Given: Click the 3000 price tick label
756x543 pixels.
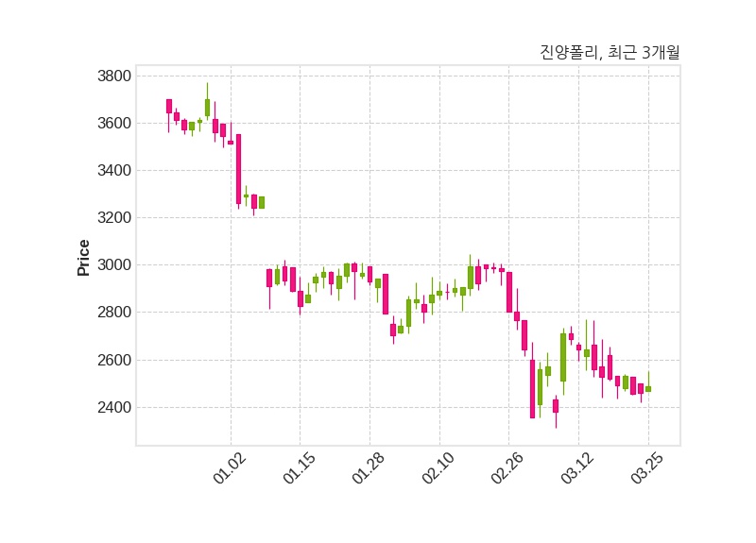Looking at the screenshot, I should point(114,264).
